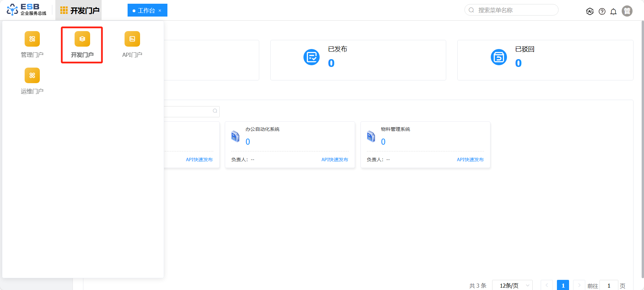Click API快速发布 for 办公自动化系统
Viewport: 644px width, 290px height.
click(334, 160)
